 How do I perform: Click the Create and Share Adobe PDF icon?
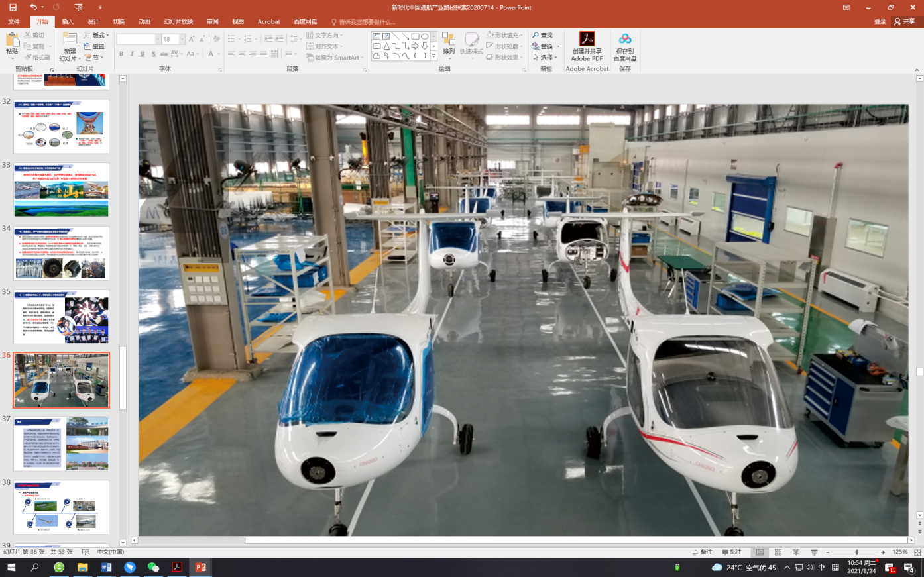[587, 40]
